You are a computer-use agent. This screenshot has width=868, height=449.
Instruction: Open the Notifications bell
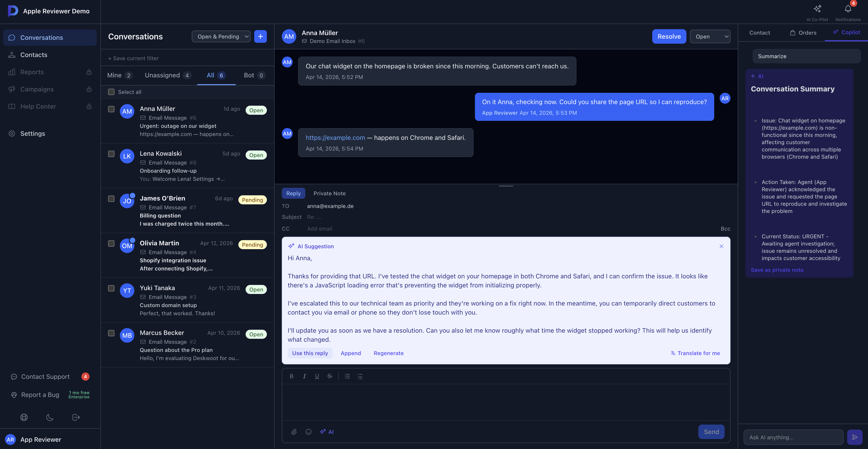coord(848,9)
